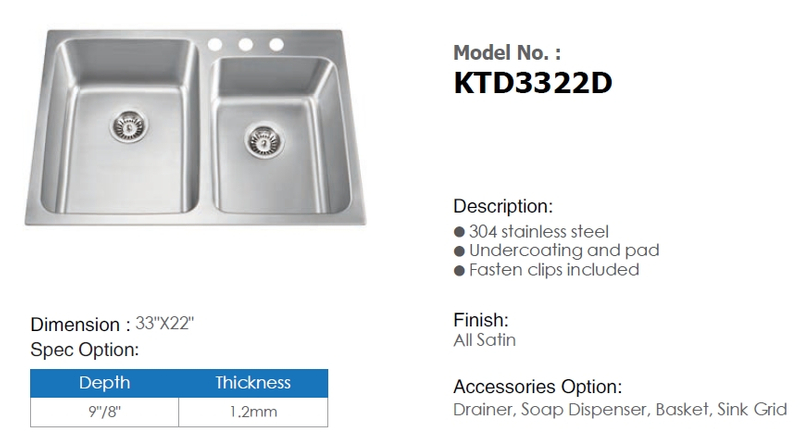Click the Drainer, Soap Dispenser accessories list
This screenshot has height=447, width=800.
point(620,409)
